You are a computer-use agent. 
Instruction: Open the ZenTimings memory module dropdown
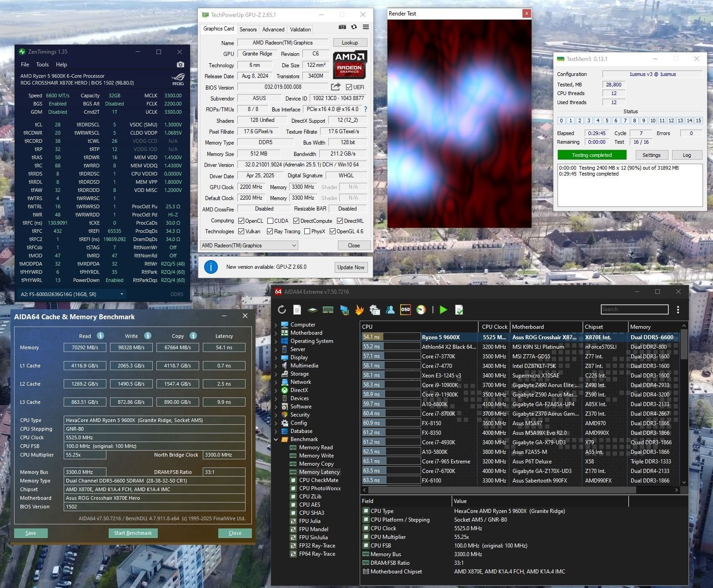(72, 294)
